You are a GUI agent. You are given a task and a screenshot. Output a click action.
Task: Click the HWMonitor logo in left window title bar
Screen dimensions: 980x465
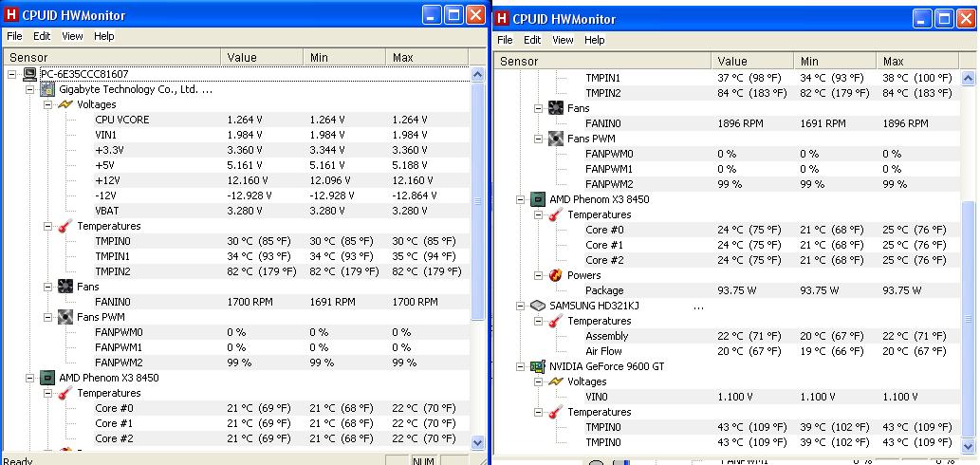pyautogui.click(x=10, y=14)
